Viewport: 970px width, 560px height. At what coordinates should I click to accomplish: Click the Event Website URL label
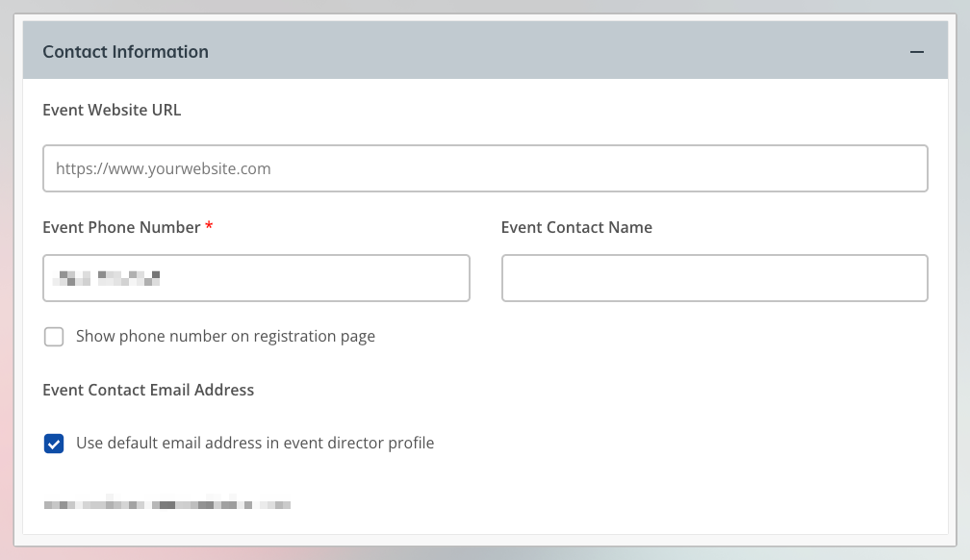[x=112, y=110]
